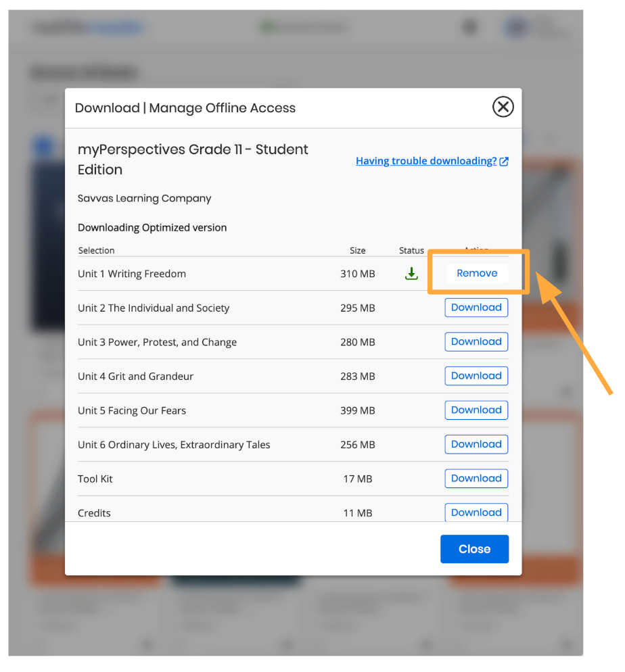625x672 pixels.
Task: Download the Credits section
Action: 476,512
